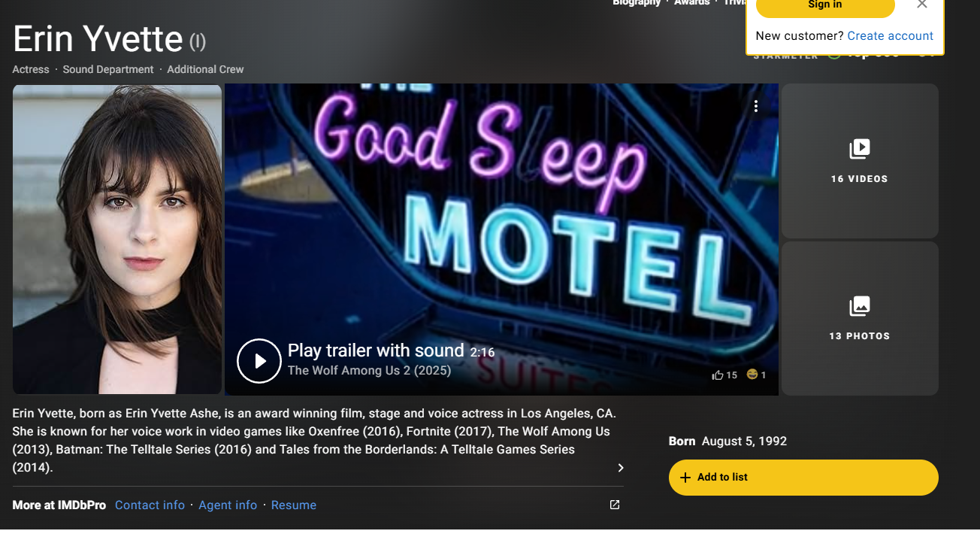Click the Create account link
This screenshot has width=980, height=537.
pos(890,36)
